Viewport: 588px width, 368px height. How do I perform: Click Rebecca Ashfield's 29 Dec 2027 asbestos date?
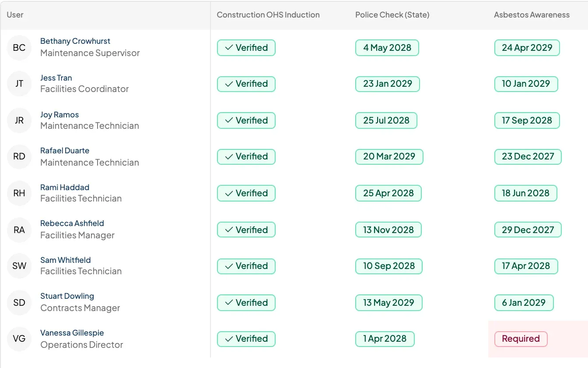click(x=528, y=230)
